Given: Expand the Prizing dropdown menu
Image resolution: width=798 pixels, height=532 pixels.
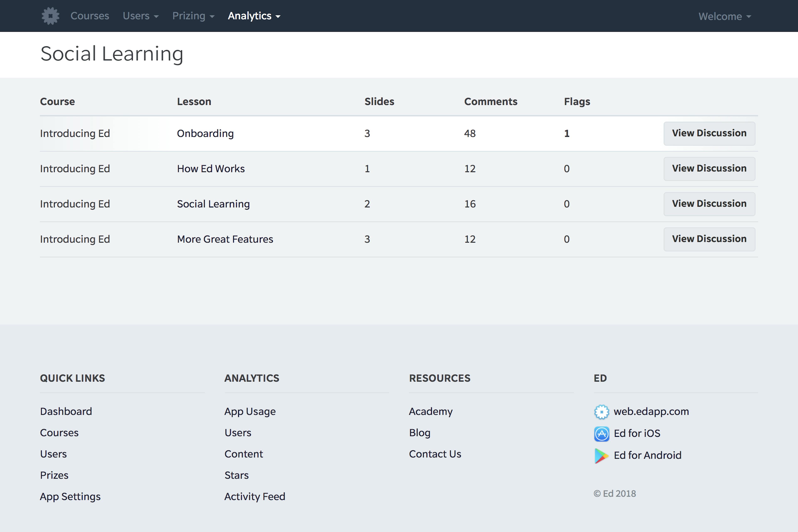Looking at the screenshot, I should point(193,16).
